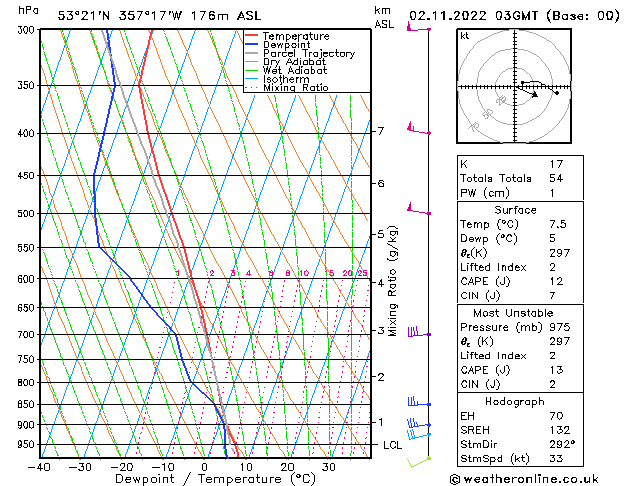Click the surface Dewp (°C) row

click(520, 239)
